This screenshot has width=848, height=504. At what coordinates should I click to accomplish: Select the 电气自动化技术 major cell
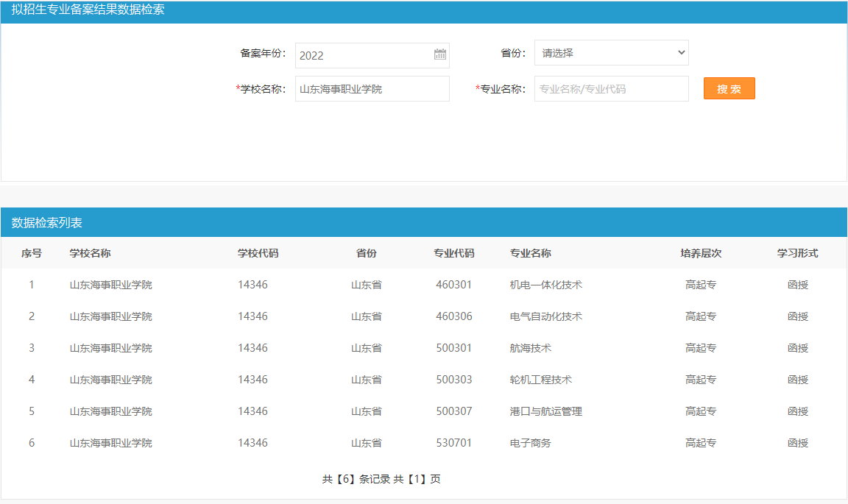[545, 316]
